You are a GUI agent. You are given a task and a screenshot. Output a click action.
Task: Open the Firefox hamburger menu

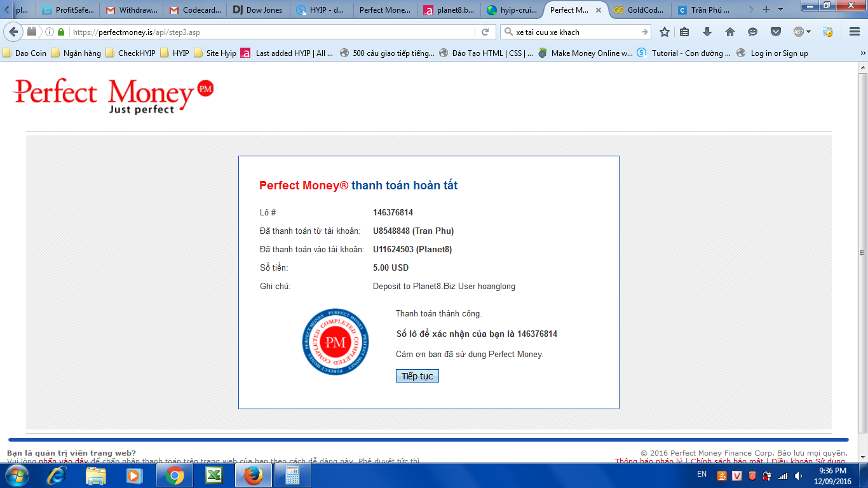(854, 32)
